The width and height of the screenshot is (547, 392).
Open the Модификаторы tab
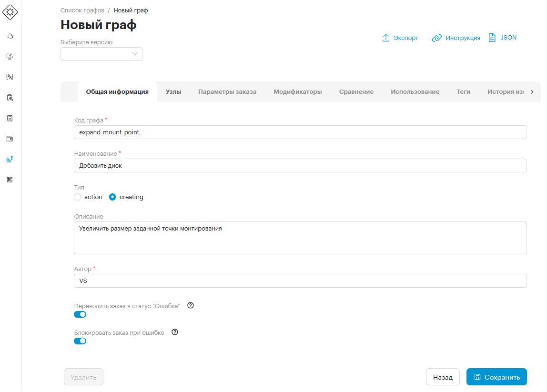pos(298,92)
